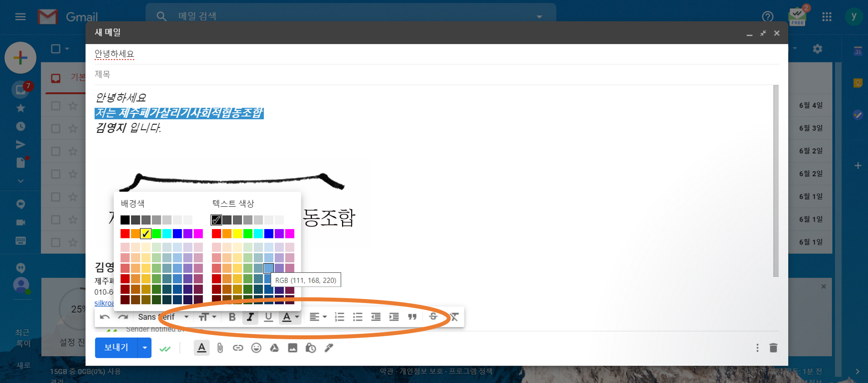Open Google Tasks side panel icon
Viewport: 868px width, 383px height.
pyautogui.click(x=858, y=115)
